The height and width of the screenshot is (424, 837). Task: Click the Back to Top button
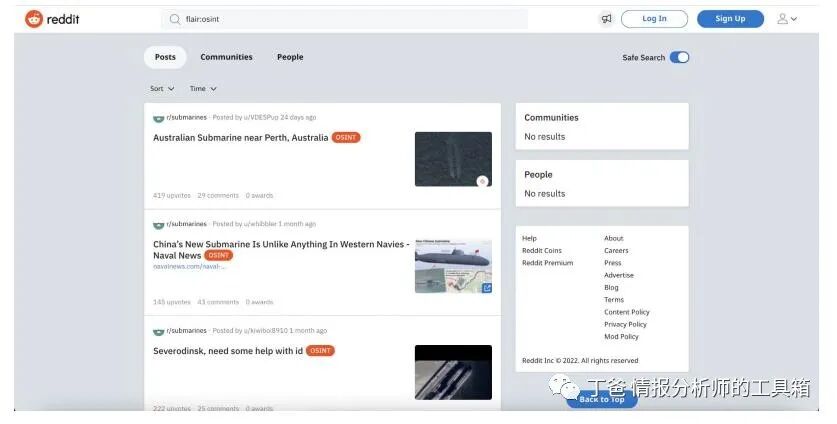[602, 399]
